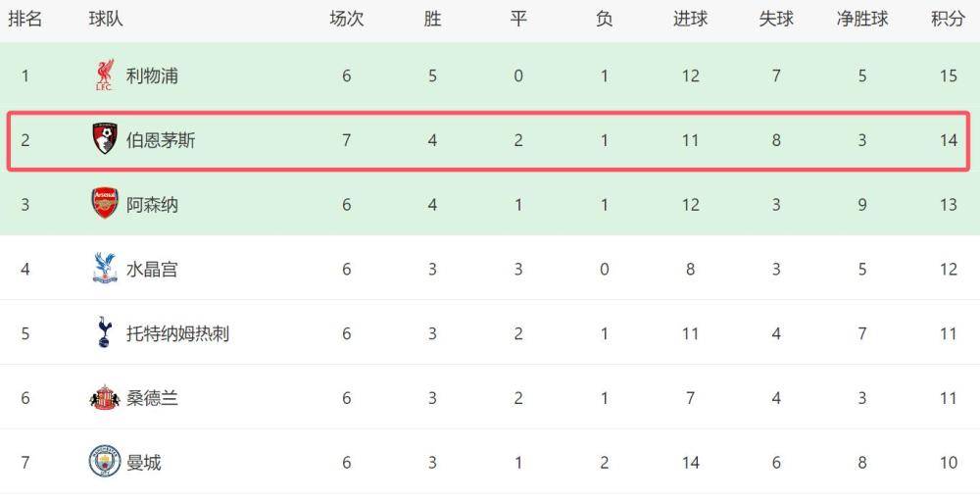Screen dimensions: 980x502
Task: Open the 曼城 team name link
Action: [x=143, y=463]
